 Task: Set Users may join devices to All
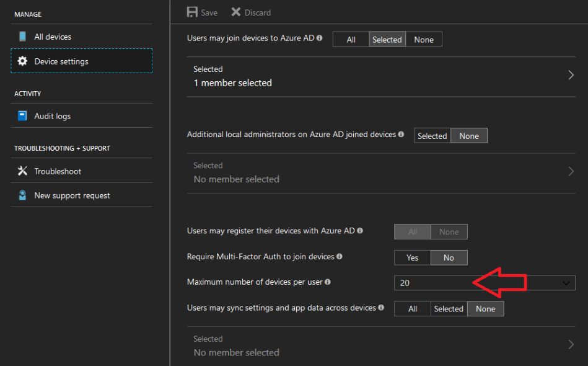[351, 40]
